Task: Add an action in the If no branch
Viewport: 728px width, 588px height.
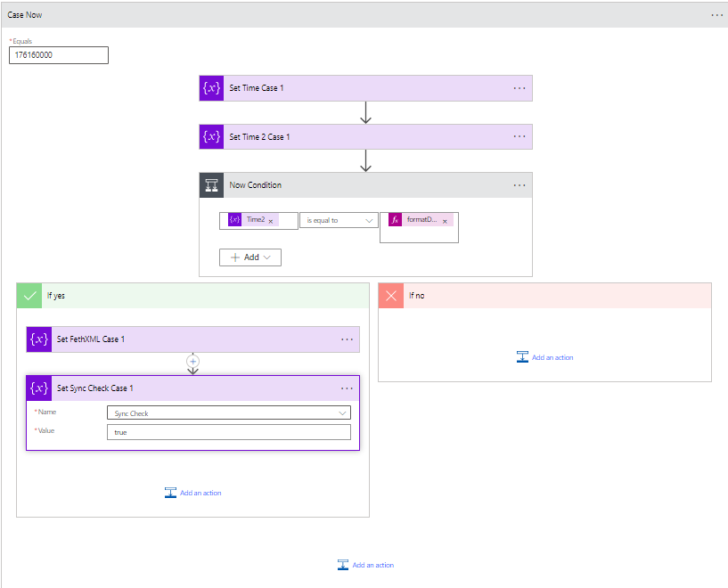Action: pos(544,357)
